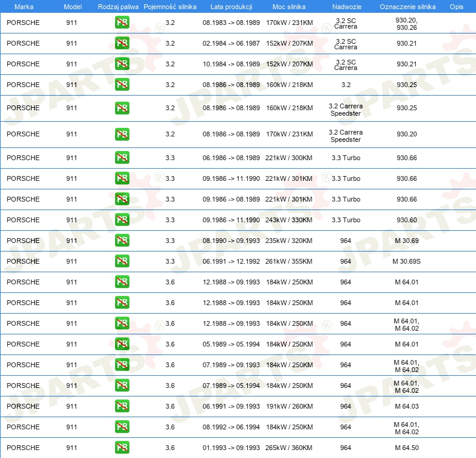Select the date range 08.1983 -> 08.1989
The width and height of the screenshot is (476, 458).
tap(231, 23)
